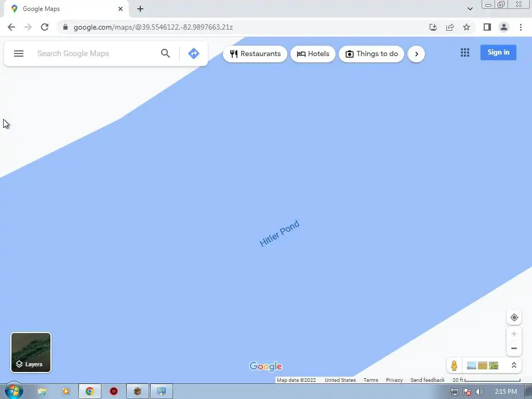Click the 2:15 PM clock
This screenshot has height=399, width=532.
[506, 392]
